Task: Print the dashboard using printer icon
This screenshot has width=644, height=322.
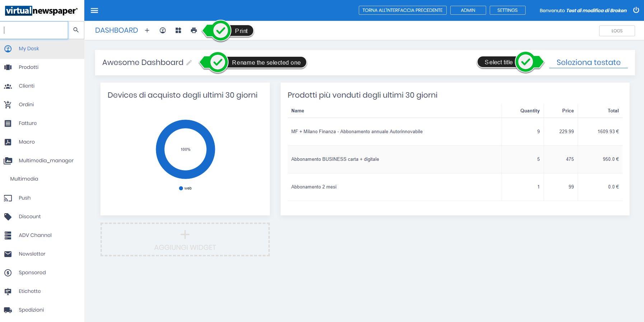Action: [x=194, y=31]
